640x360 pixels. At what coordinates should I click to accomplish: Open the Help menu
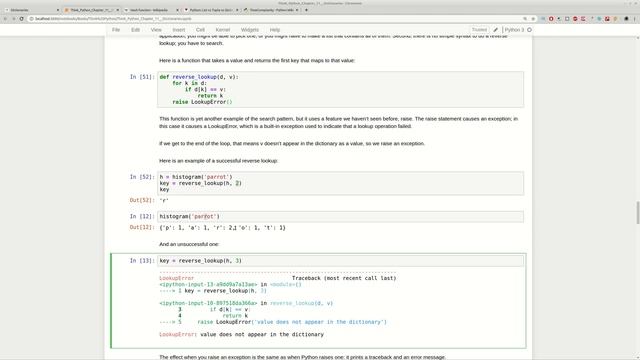(275, 30)
